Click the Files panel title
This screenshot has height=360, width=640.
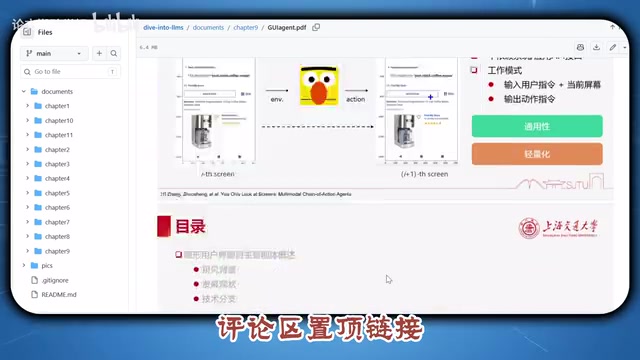(x=45, y=32)
